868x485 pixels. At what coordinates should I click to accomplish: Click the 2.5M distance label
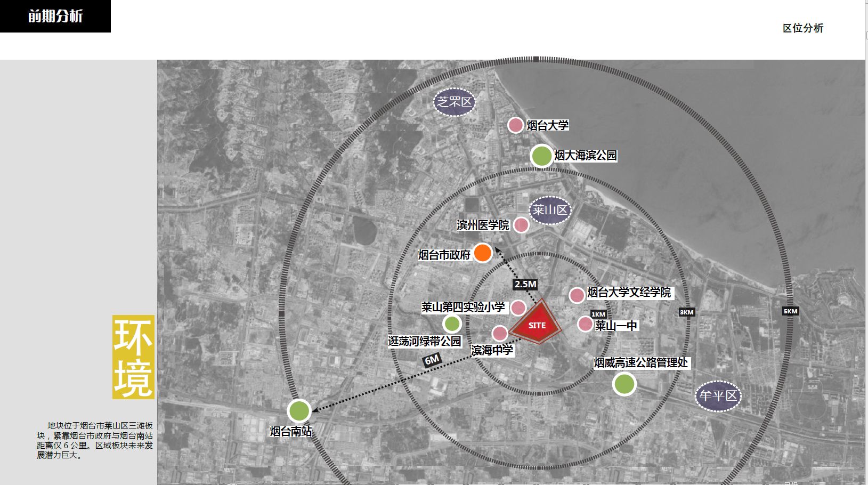click(x=525, y=284)
